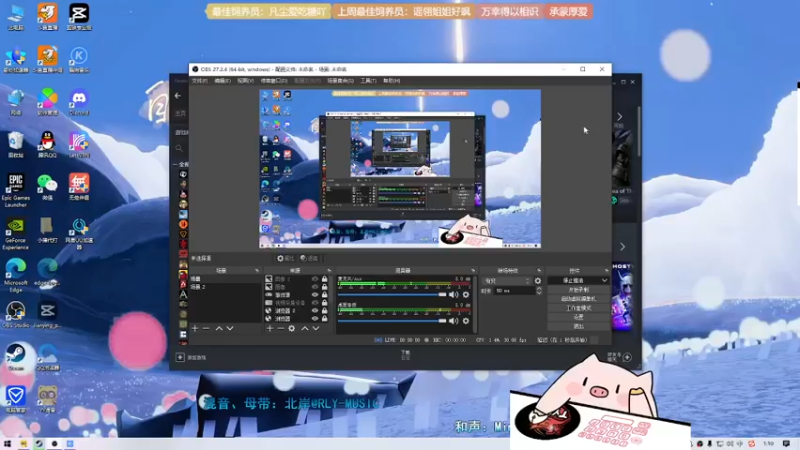Pop out the 混音器 dock panel
Viewport: 800px width, 450px height.
(x=473, y=270)
